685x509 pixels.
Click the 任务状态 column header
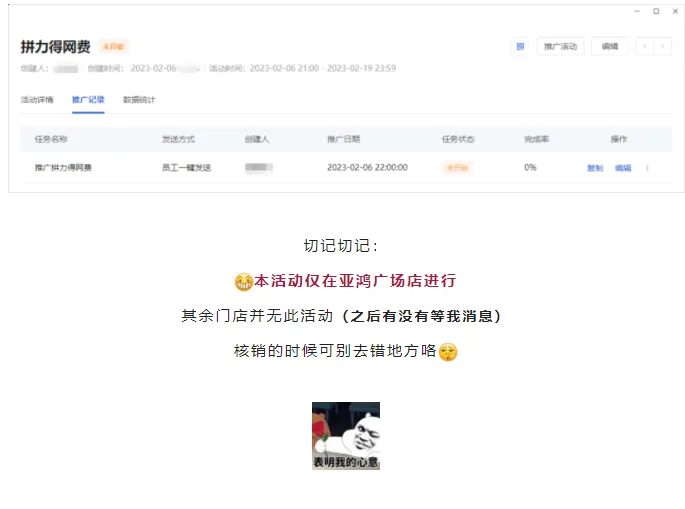(458, 139)
